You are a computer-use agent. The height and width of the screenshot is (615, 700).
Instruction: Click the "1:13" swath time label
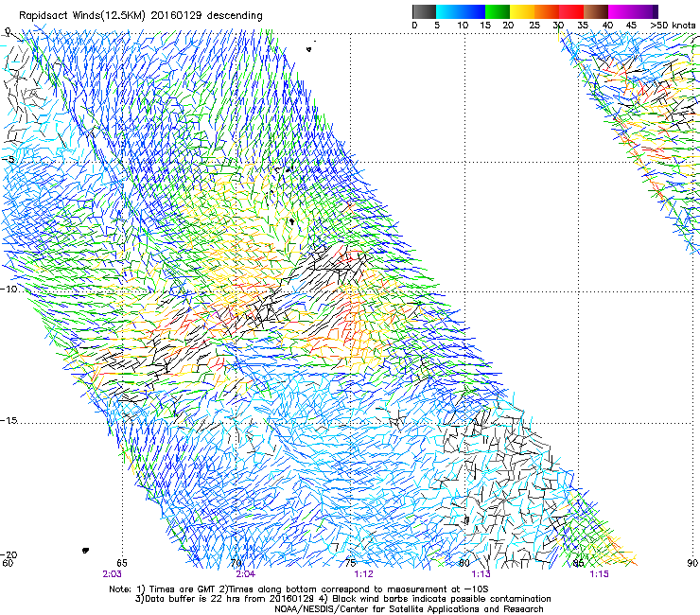coord(481,574)
